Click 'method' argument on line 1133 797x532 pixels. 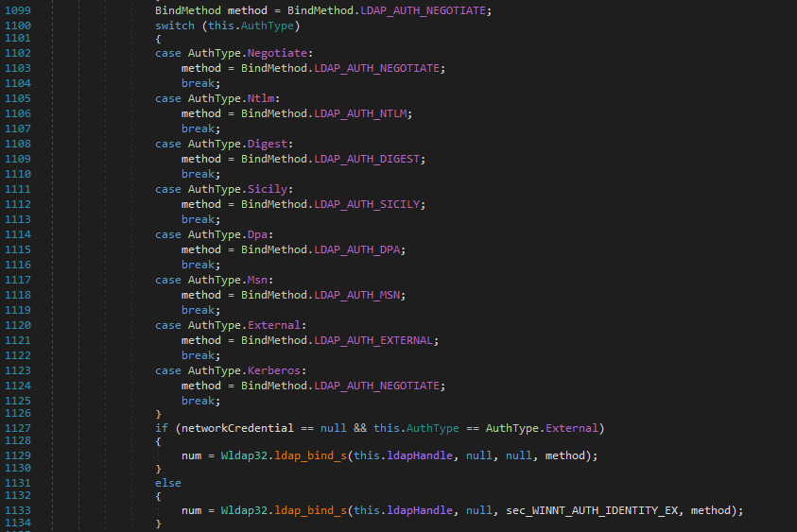coord(710,510)
